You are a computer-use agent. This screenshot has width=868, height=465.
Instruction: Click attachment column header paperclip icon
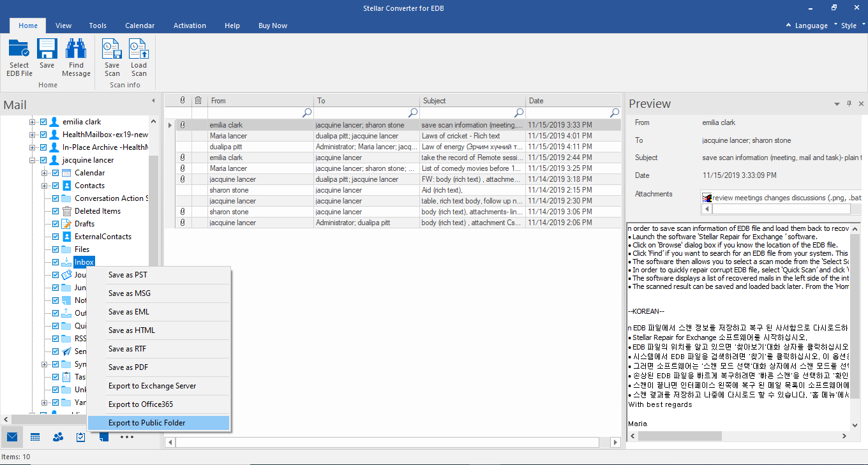click(x=183, y=100)
